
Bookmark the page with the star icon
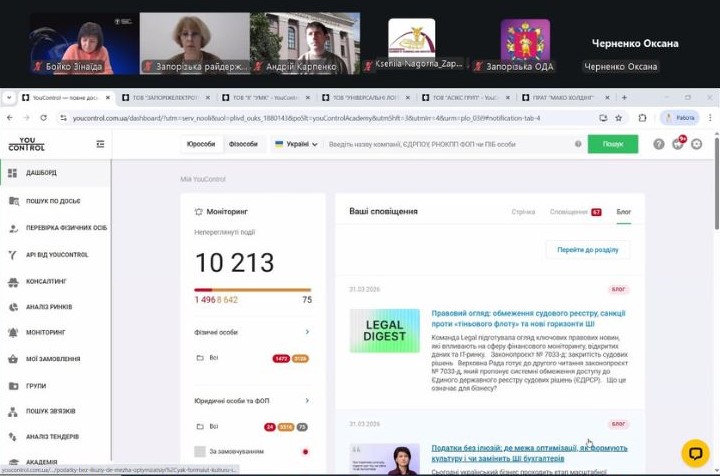click(x=619, y=118)
